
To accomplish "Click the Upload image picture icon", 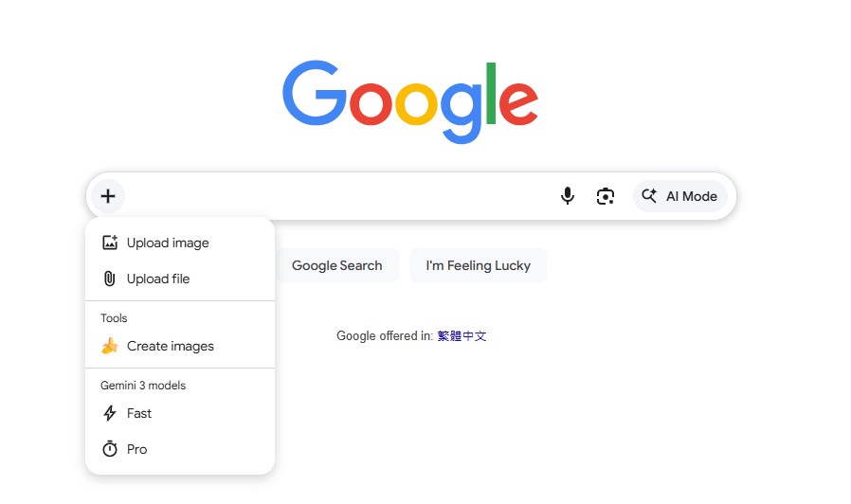I will [110, 243].
